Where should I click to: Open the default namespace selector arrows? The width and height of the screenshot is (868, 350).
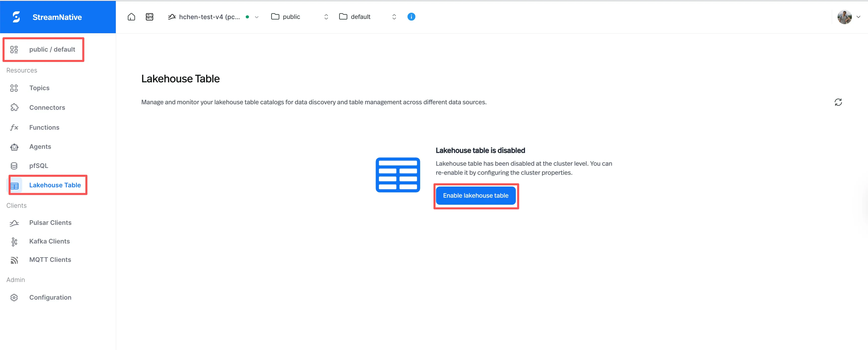(394, 17)
